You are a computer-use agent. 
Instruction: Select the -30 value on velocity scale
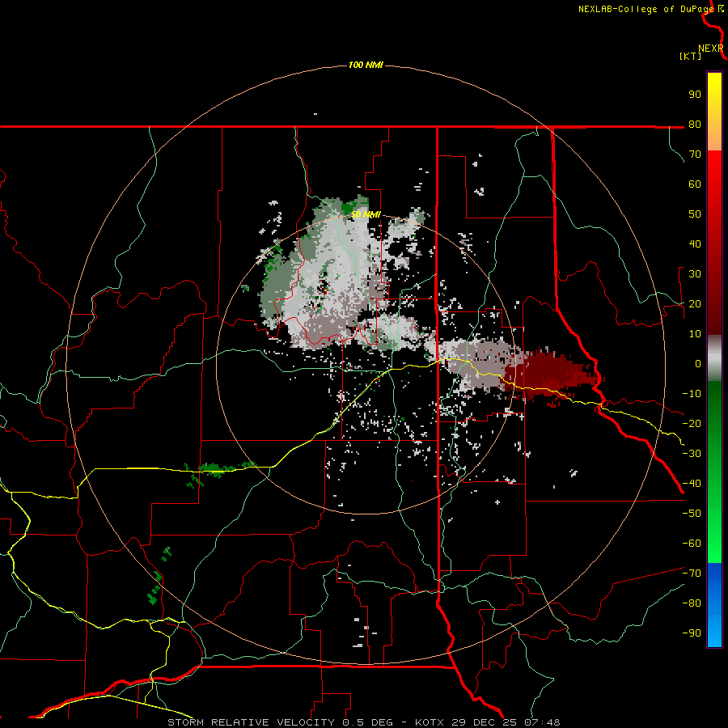click(692, 454)
